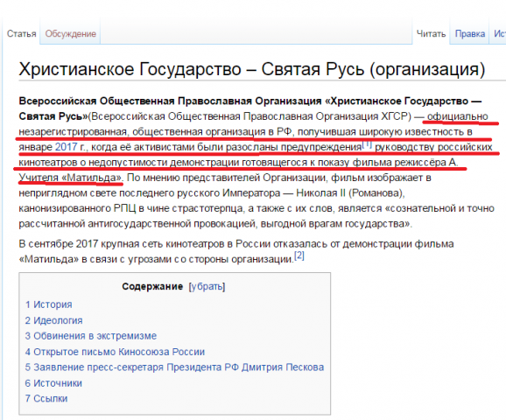
Task: Click the words Николая II (Романова)
Action: [x=350, y=193]
